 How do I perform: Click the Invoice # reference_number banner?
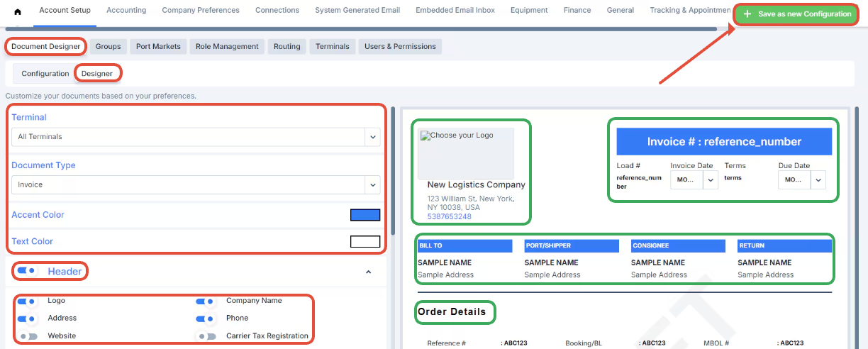coord(724,141)
